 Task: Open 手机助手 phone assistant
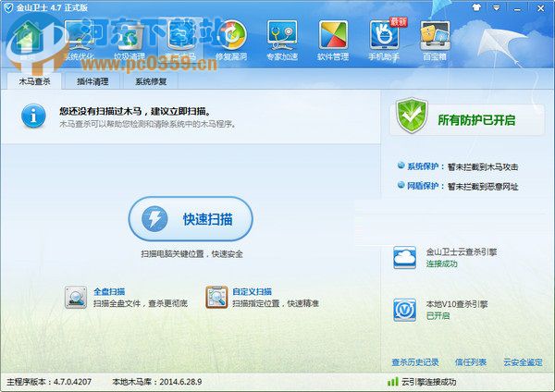pyautogui.click(x=384, y=41)
